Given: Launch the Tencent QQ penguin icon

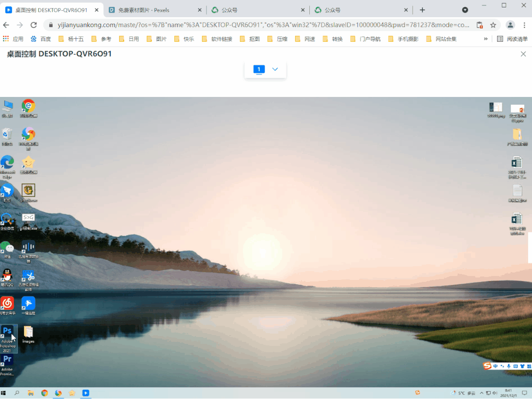Looking at the screenshot, I should pos(7,277).
